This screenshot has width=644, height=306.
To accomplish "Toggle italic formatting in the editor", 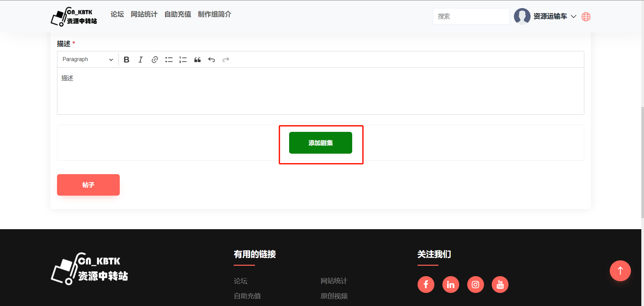I will [141, 60].
